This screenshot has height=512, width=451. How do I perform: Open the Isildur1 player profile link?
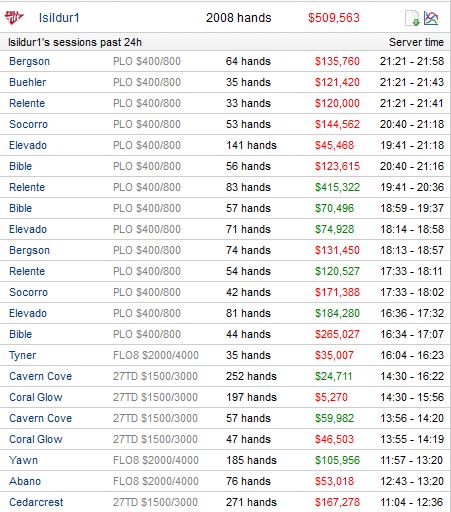click(59, 18)
